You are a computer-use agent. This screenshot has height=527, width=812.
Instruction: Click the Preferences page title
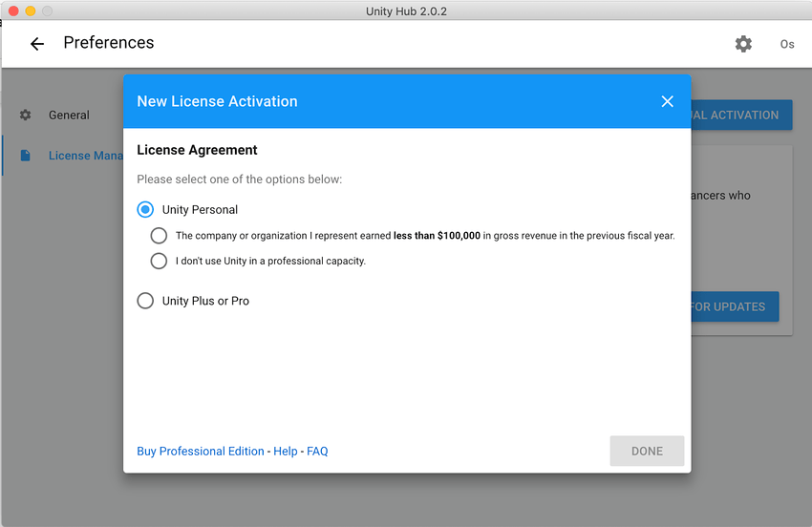tap(109, 42)
